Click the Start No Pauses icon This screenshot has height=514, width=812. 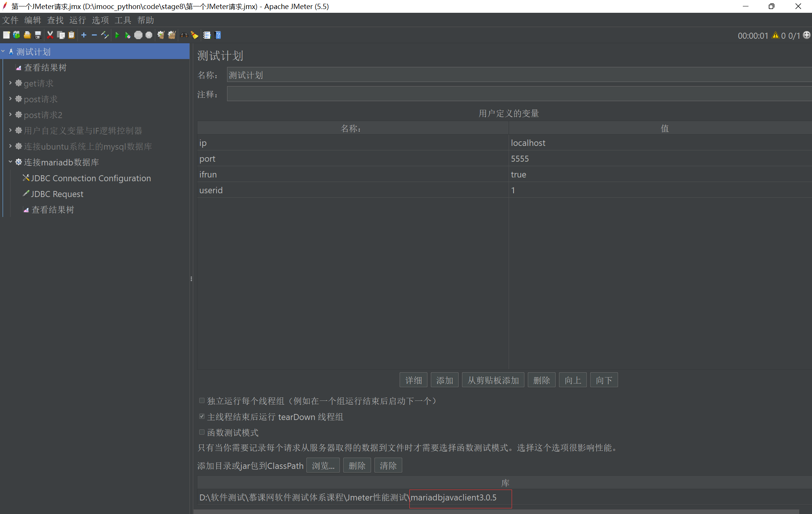128,35
